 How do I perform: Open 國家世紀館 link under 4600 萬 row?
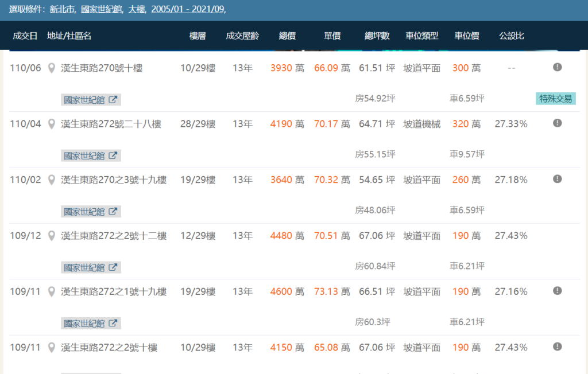(x=91, y=323)
